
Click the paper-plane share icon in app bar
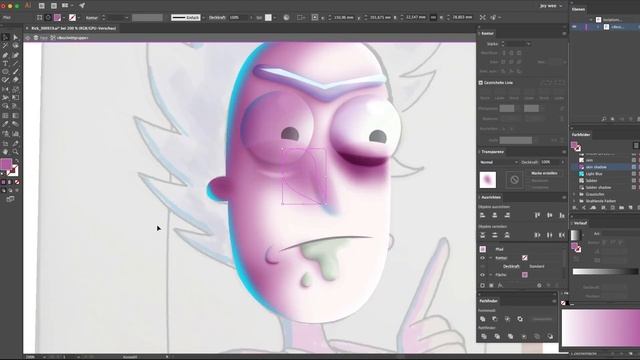pos(82,6)
